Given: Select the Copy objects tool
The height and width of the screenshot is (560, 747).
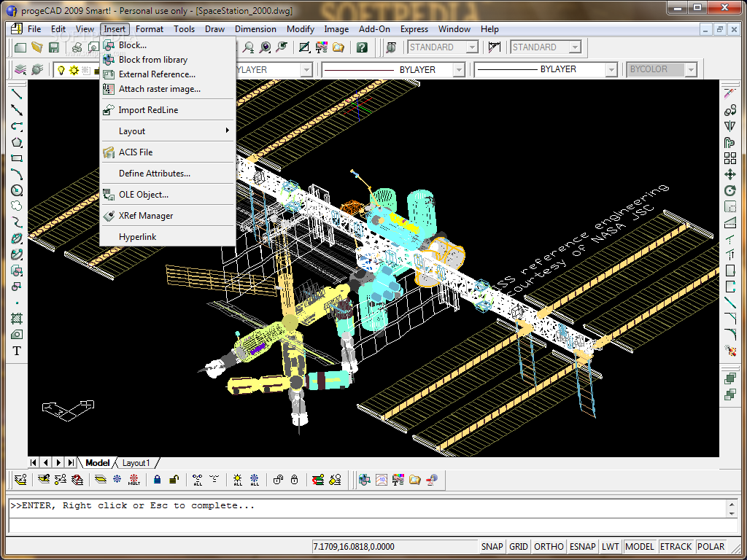Looking at the screenshot, I should (729, 110).
